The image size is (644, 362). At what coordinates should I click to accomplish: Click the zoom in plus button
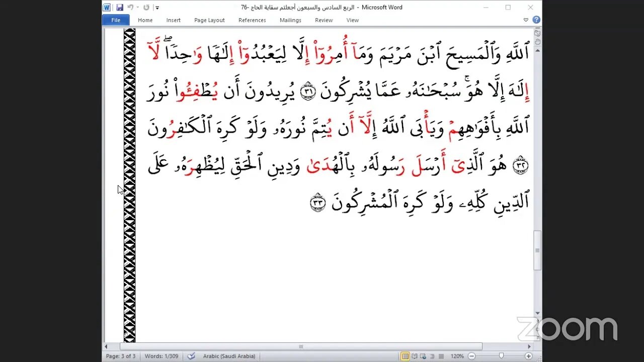(528, 356)
